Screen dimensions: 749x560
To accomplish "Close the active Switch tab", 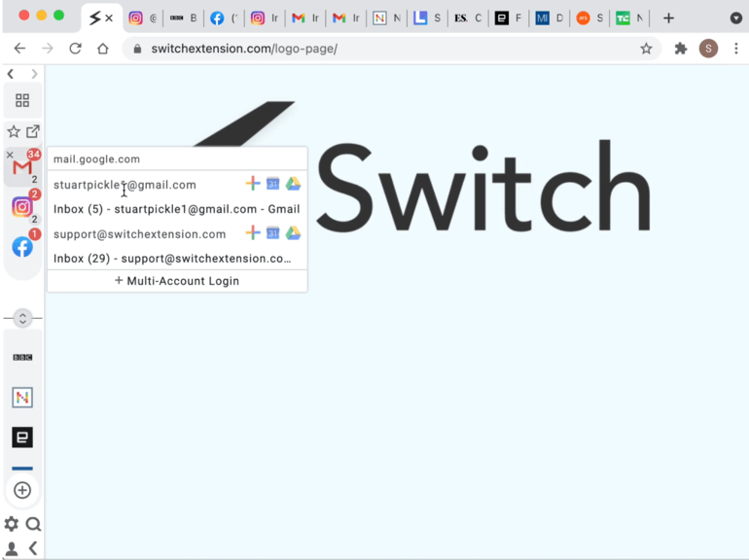I will point(109,18).
